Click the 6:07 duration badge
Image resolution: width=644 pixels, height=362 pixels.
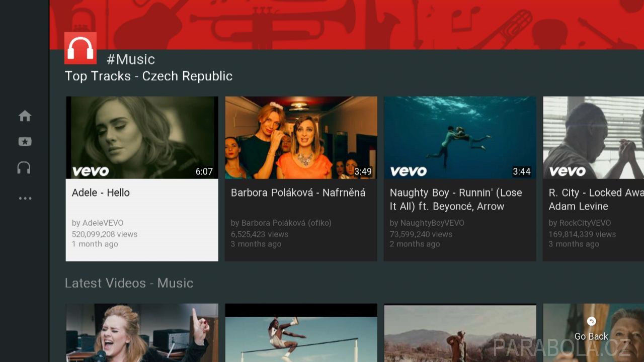[204, 172]
